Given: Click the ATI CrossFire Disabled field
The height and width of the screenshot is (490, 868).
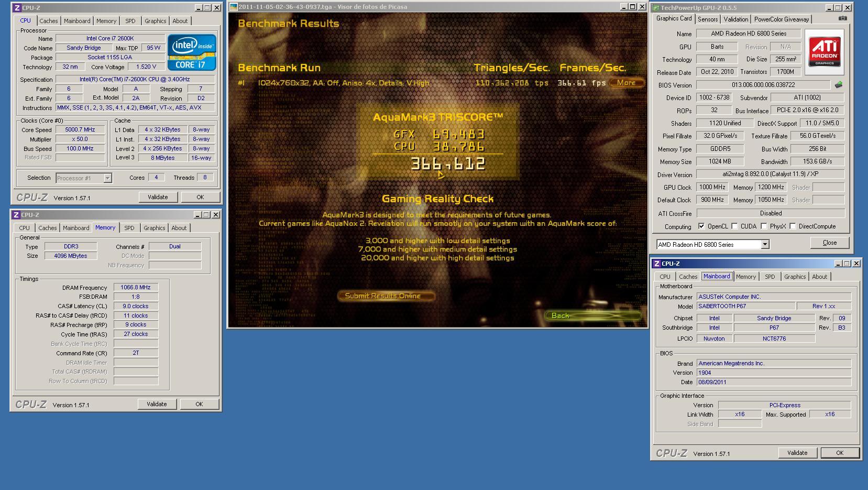Looking at the screenshot, I should point(771,213).
